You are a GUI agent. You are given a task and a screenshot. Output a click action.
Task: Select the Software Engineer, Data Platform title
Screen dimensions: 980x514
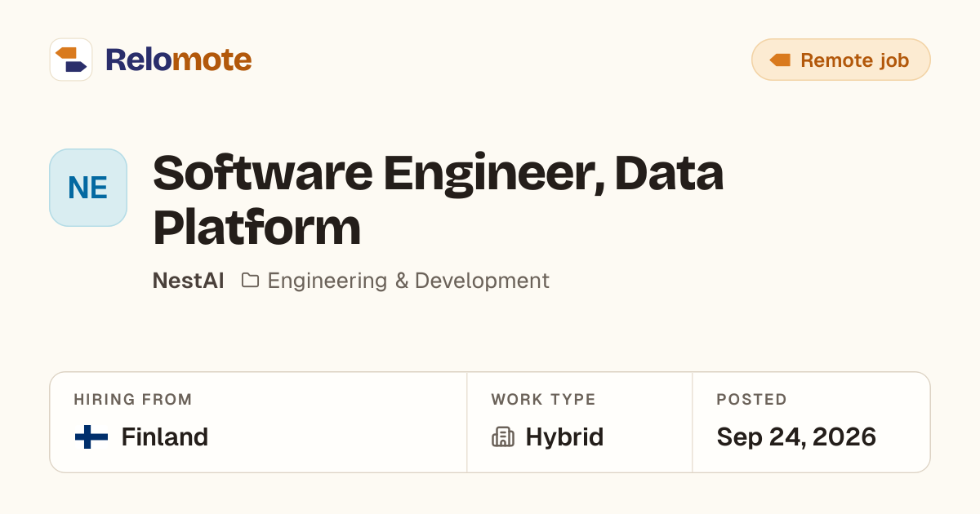[x=439, y=200]
